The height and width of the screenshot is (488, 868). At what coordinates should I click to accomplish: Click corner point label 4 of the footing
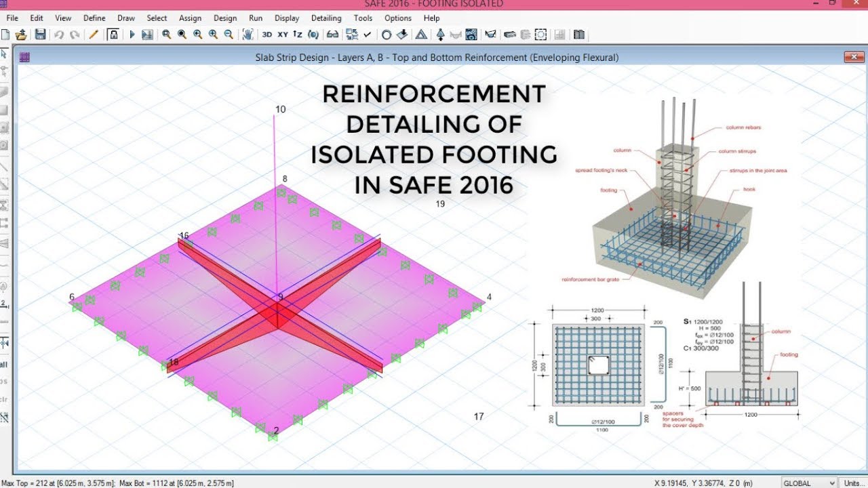(x=489, y=297)
